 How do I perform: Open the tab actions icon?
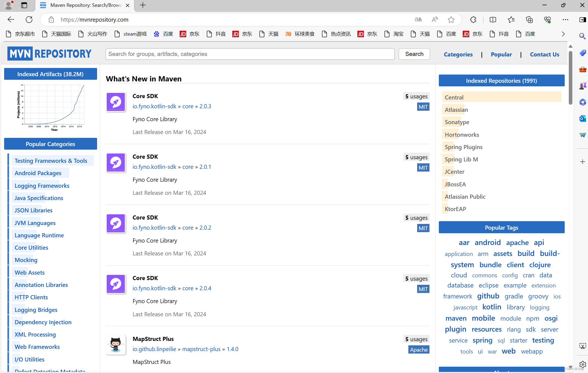click(24, 5)
